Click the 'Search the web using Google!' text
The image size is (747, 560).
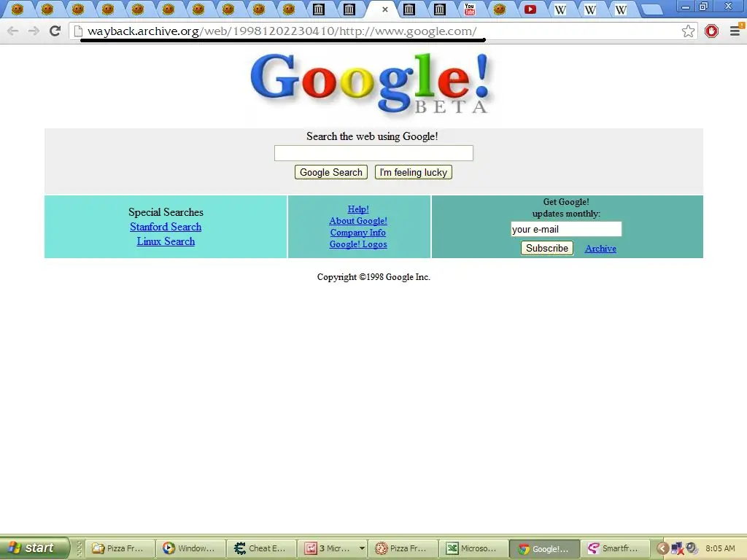point(372,136)
